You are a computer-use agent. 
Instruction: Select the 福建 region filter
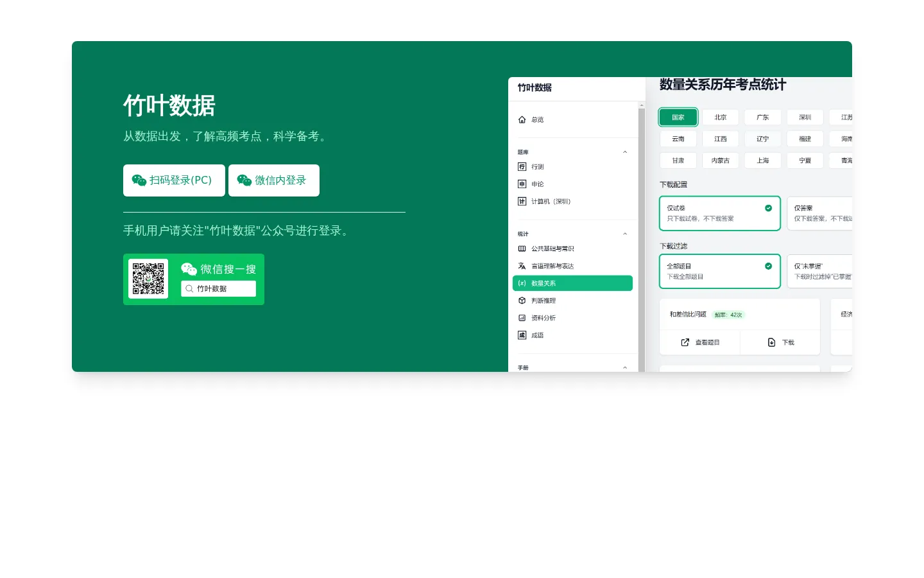805,139
